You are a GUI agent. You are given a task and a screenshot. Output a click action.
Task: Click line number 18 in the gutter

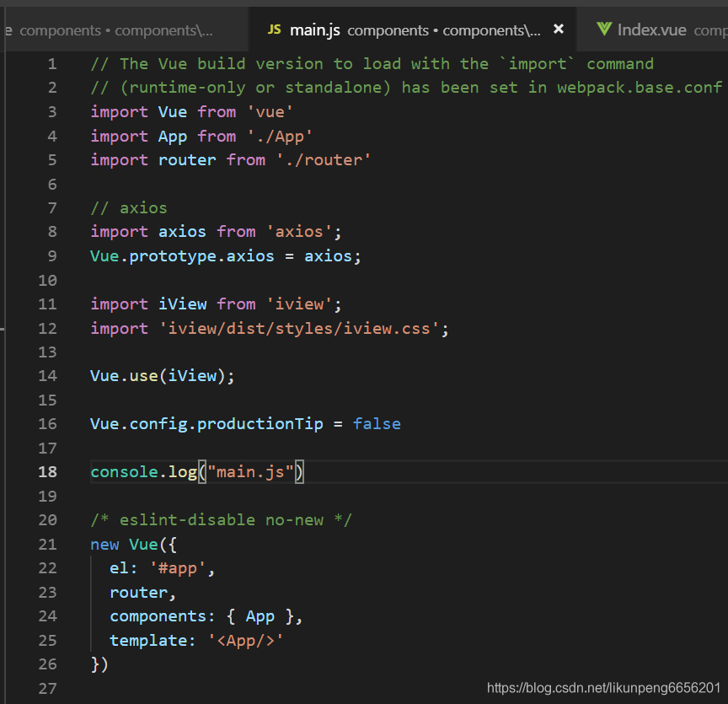(x=47, y=472)
